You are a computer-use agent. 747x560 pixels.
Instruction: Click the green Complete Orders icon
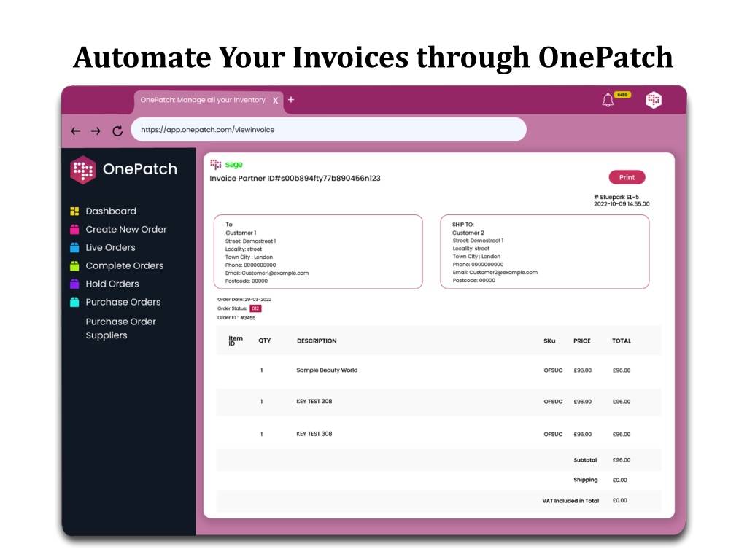[x=74, y=265]
